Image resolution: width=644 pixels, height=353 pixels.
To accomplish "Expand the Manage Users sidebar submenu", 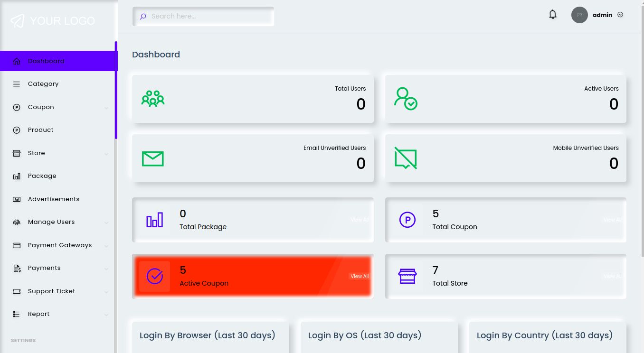I will pyautogui.click(x=106, y=223).
